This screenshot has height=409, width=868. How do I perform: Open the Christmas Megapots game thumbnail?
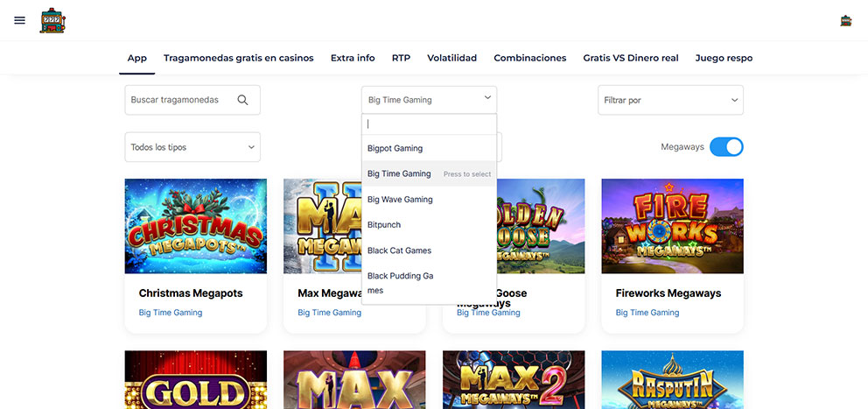[x=196, y=226]
